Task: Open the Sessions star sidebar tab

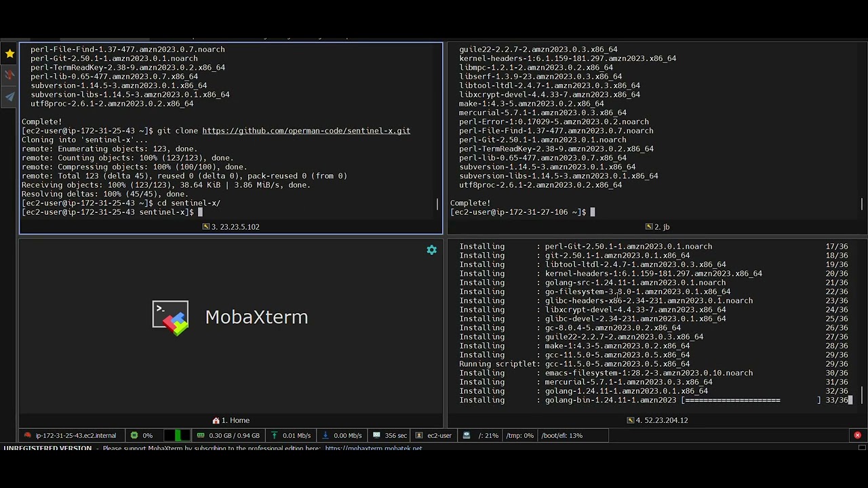Action: [9, 54]
